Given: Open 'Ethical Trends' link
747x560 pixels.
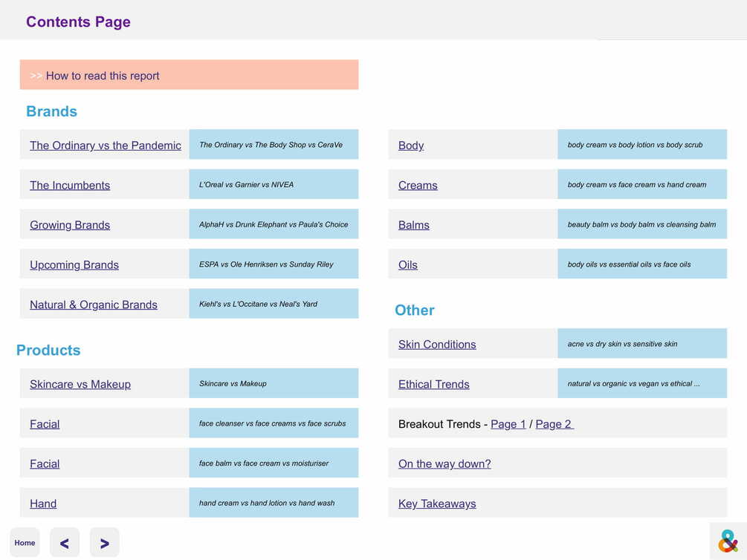Looking at the screenshot, I should point(434,384).
